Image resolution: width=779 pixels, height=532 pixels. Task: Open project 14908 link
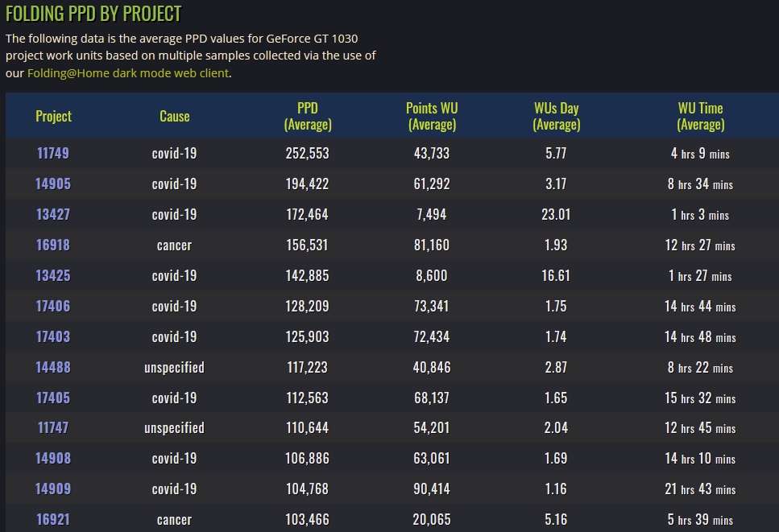tap(53, 458)
